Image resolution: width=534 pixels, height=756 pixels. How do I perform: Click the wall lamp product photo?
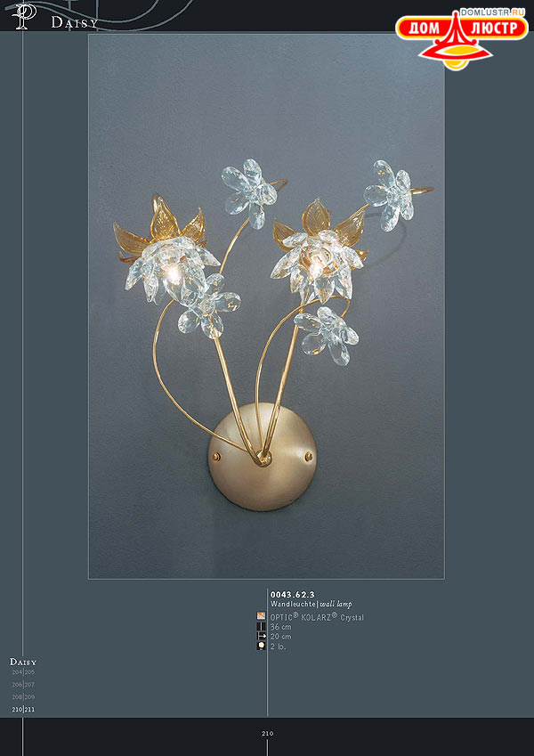click(x=266, y=305)
